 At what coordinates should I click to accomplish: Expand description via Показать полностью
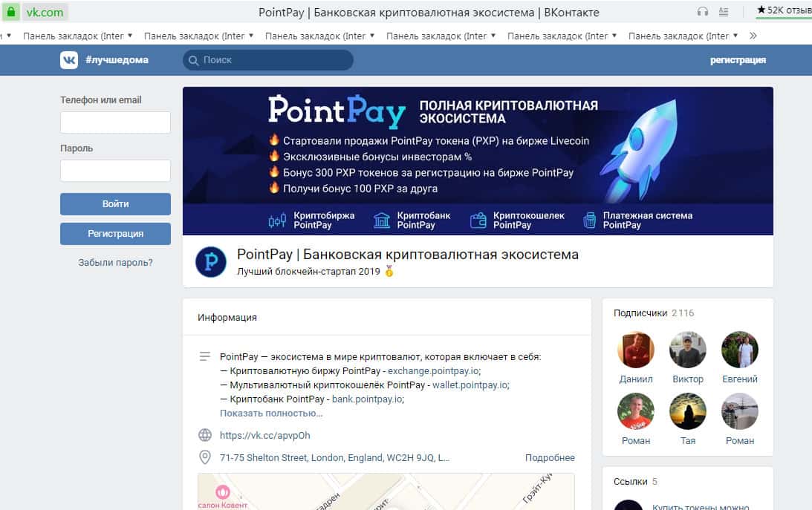tap(271, 413)
